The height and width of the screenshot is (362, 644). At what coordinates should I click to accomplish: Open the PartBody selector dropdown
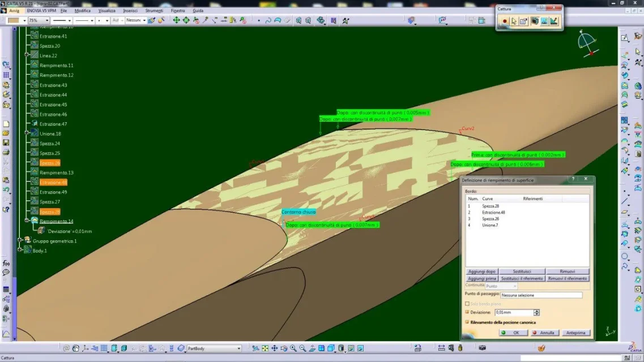[x=238, y=348]
